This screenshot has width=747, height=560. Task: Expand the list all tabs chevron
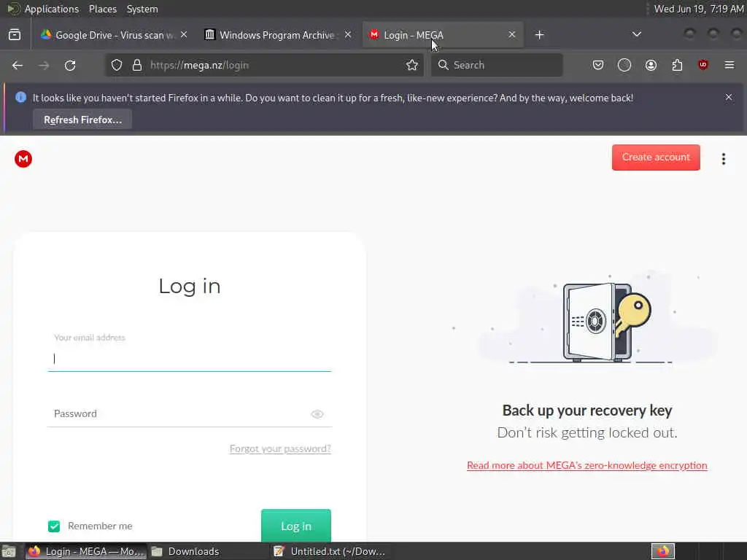pos(636,34)
